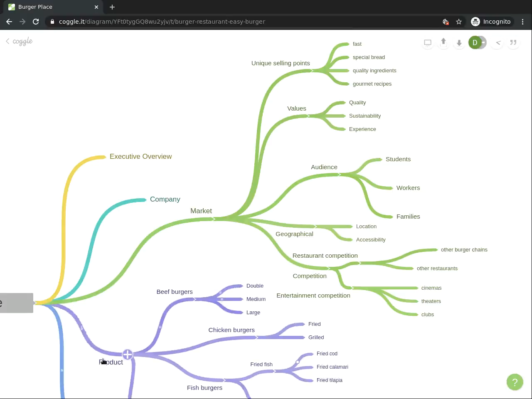Click the 'Fried cod' leaf node

click(x=327, y=354)
